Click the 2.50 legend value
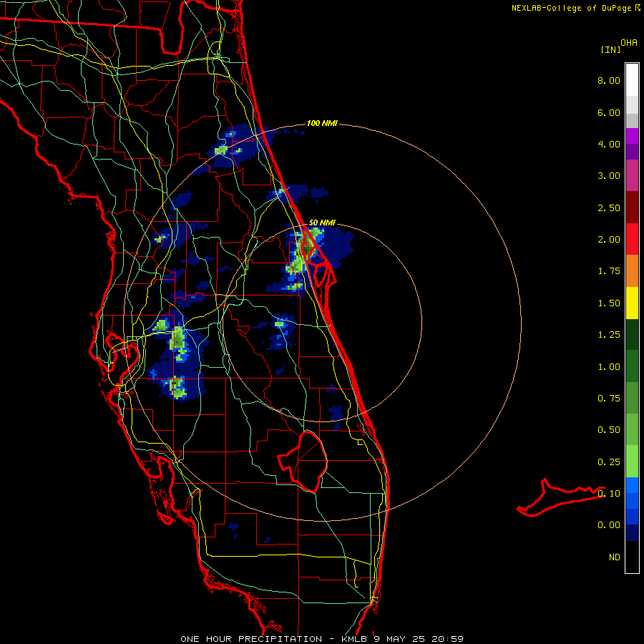 click(x=609, y=208)
